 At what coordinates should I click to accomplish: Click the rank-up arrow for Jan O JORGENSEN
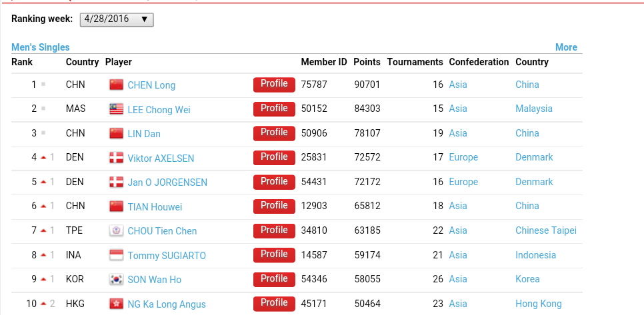[43, 182]
